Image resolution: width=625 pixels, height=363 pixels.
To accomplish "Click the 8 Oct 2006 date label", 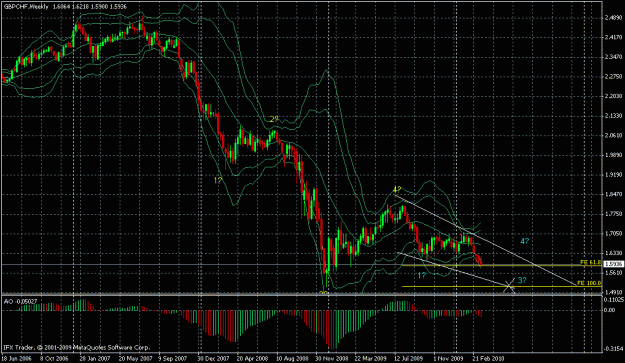I will (x=54, y=358).
